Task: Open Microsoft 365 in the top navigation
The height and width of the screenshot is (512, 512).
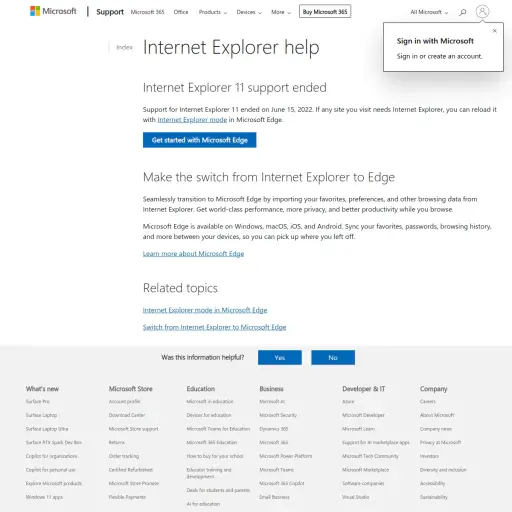Action: 147,12
